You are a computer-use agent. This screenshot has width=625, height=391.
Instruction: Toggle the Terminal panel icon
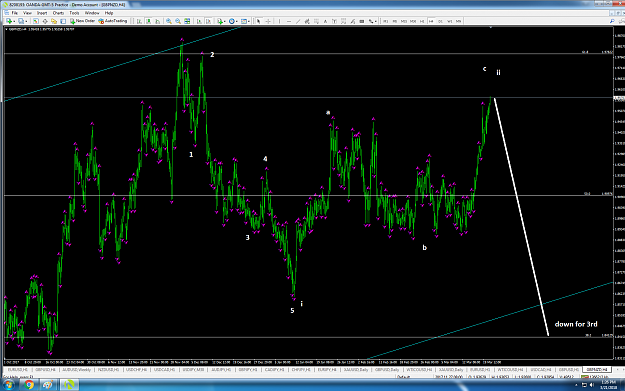63,21
